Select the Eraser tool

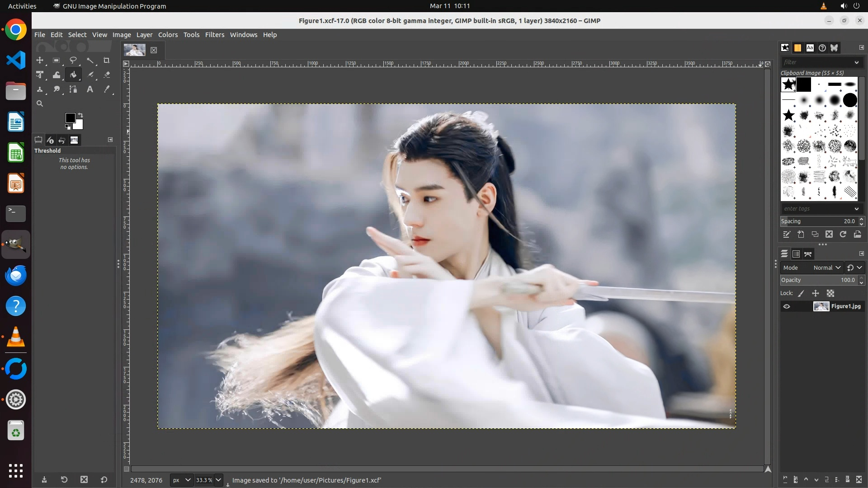pos(107,75)
